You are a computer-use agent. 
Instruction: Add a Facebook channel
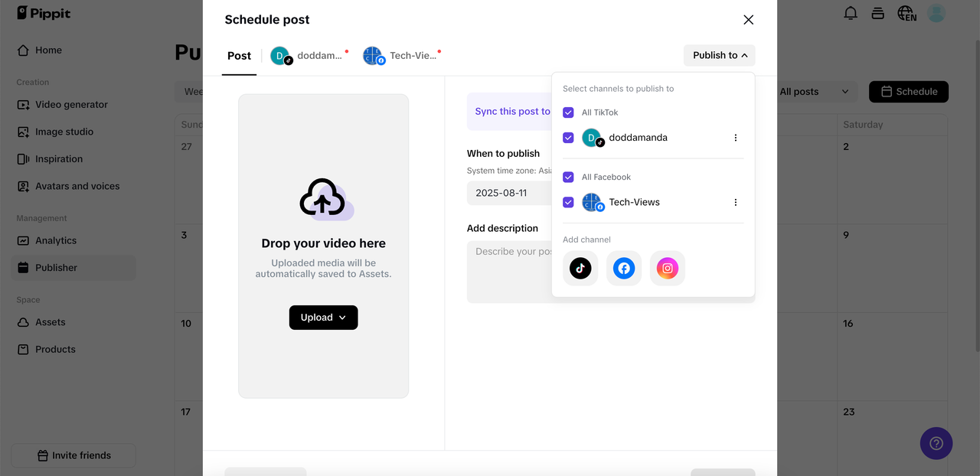point(624,269)
